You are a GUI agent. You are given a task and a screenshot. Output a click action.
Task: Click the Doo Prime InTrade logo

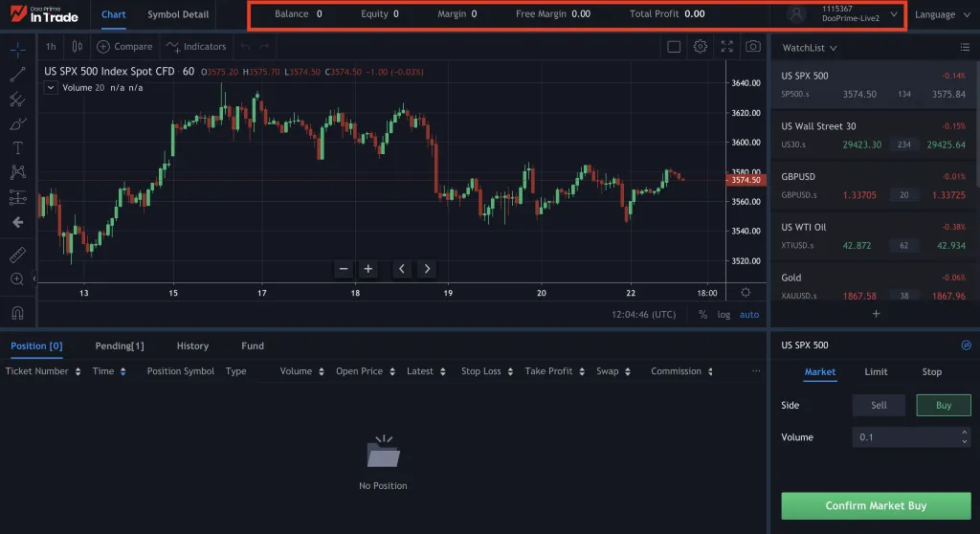(x=44, y=13)
